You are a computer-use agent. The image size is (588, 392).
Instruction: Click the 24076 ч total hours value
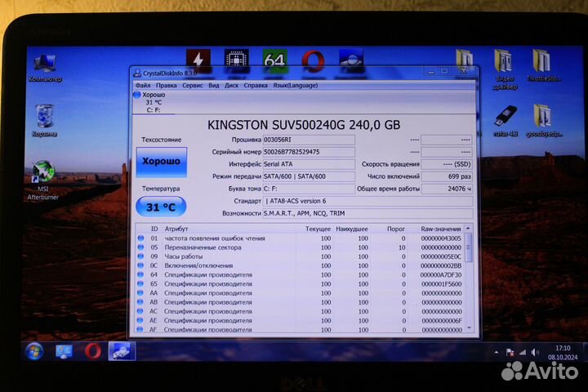446,189
